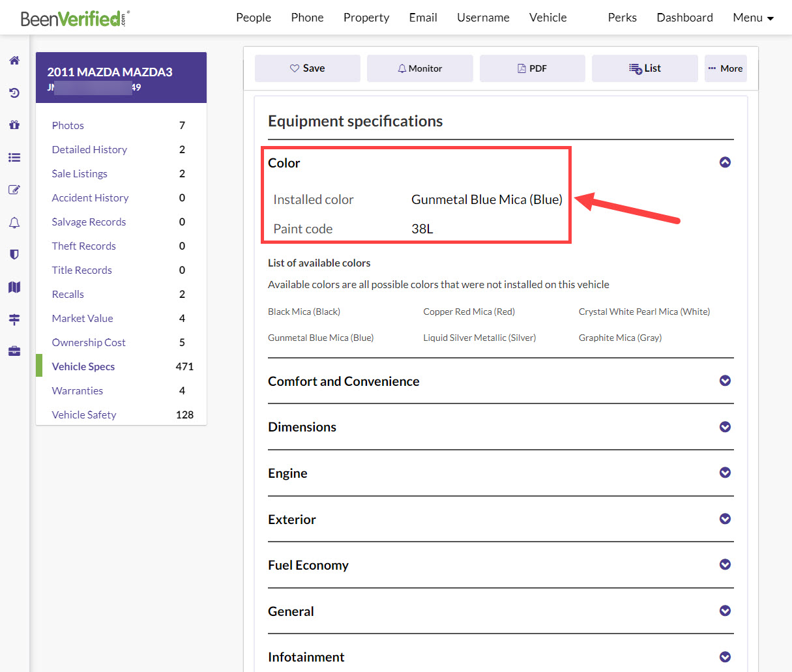Open Perks in top navigation

[622, 18]
